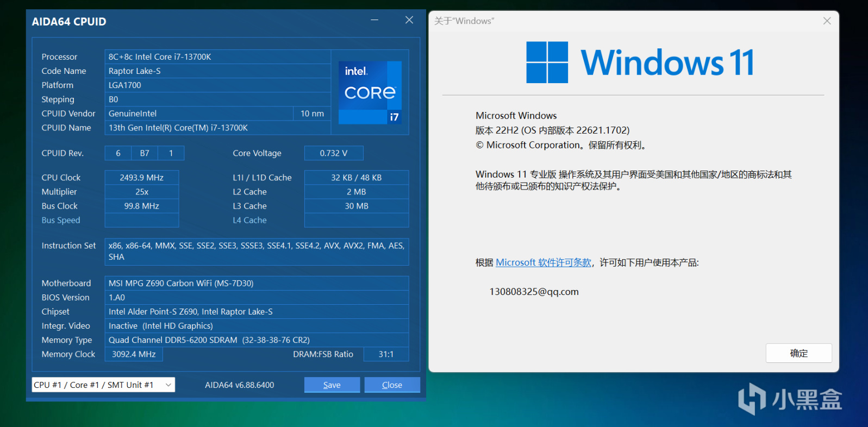
Task: Click the AIDA64 CPUID window title
Action: pyautogui.click(x=69, y=22)
